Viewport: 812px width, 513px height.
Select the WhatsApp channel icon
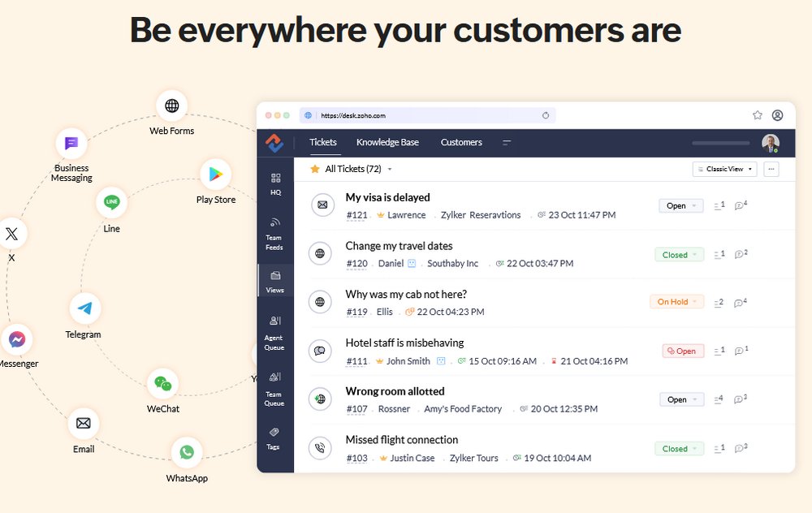(x=187, y=452)
